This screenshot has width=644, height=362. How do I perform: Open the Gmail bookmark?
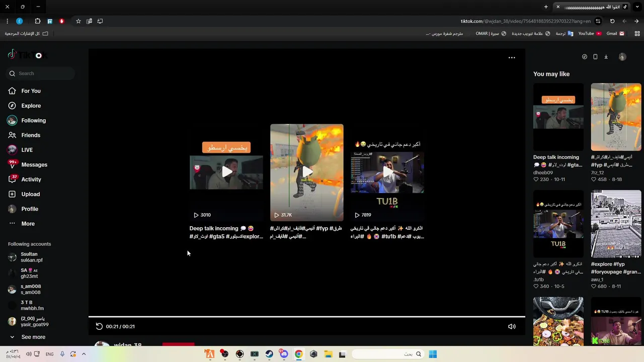click(x=615, y=34)
